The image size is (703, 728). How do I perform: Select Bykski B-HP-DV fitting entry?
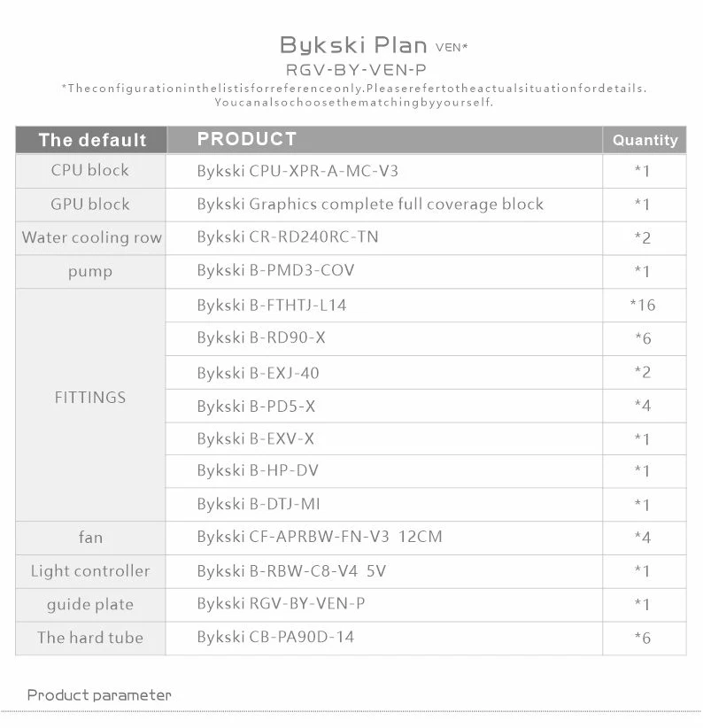point(258,470)
